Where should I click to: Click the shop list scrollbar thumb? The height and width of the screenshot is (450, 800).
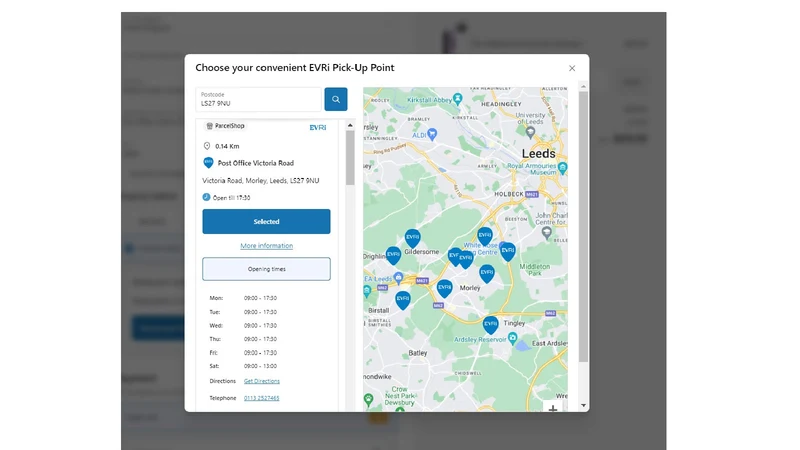click(x=350, y=158)
